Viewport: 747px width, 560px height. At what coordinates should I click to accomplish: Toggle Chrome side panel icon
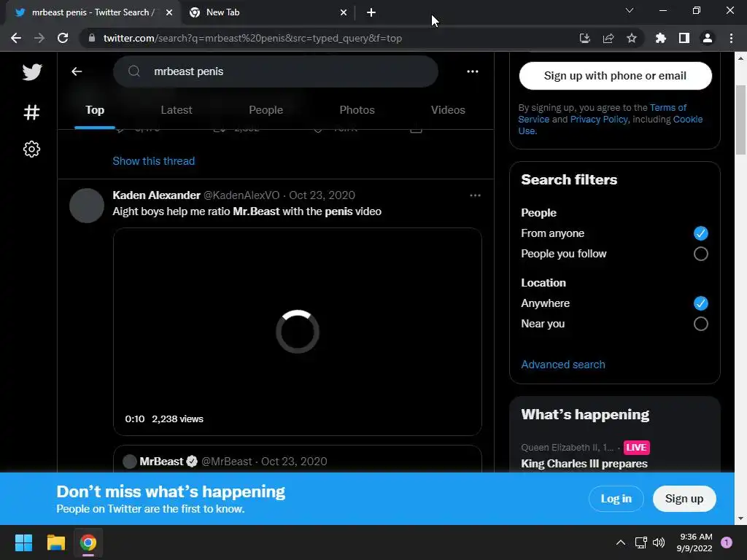coord(684,38)
